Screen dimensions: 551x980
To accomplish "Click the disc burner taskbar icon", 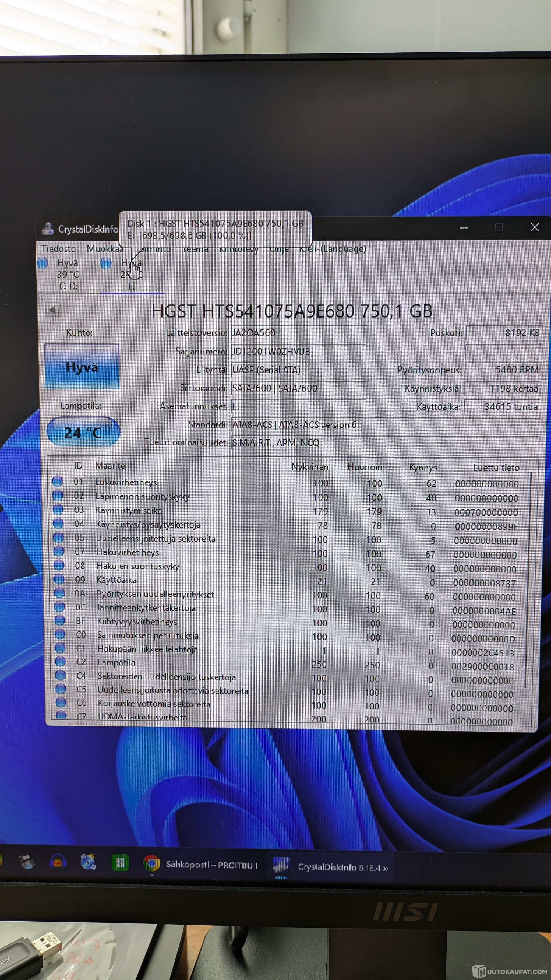I will pyautogui.click(x=88, y=862).
